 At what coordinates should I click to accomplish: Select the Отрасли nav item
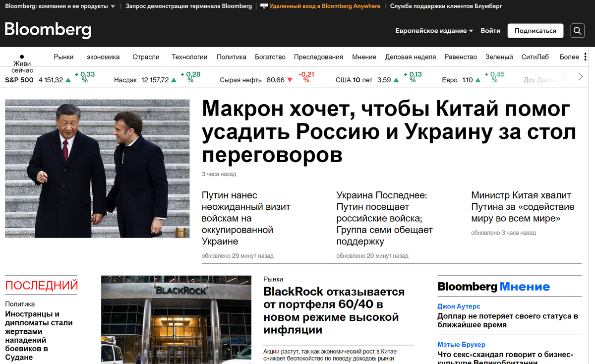click(x=146, y=57)
